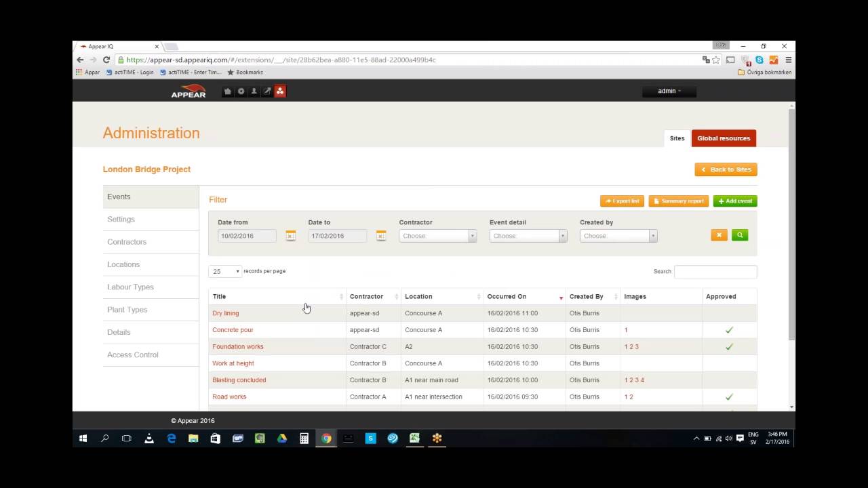Open the Concrete pour event
The width and height of the screenshot is (868, 488).
click(233, 330)
